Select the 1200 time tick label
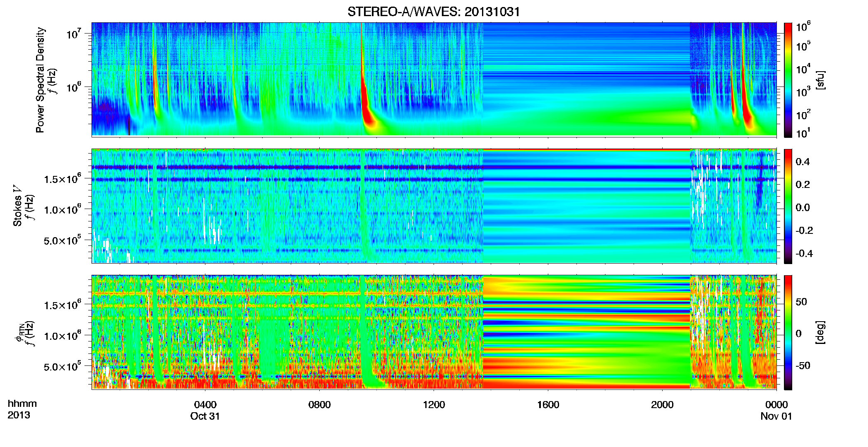Viewport: 868px width, 447px height. pos(434,405)
